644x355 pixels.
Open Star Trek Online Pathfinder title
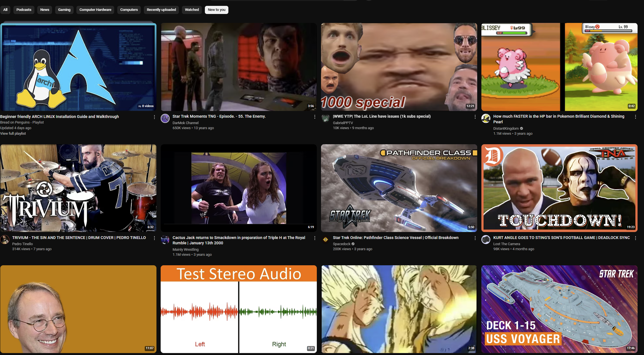[x=395, y=238]
